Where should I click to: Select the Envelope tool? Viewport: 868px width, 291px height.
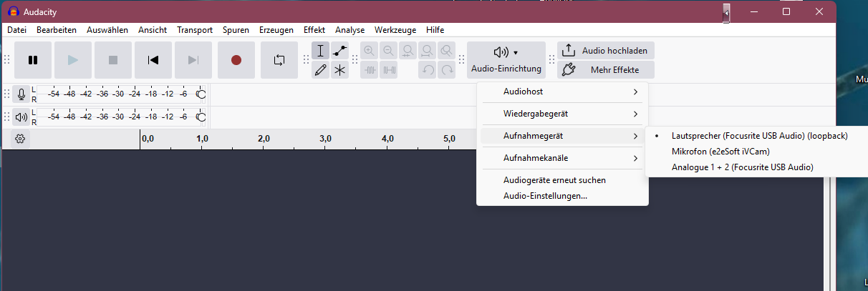[339, 51]
